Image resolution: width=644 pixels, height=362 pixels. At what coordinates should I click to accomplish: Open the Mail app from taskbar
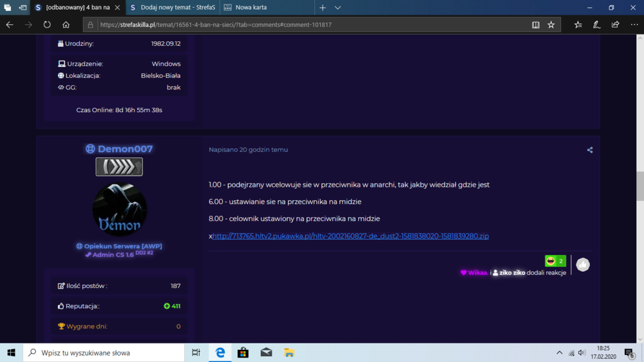(x=266, y=352)
